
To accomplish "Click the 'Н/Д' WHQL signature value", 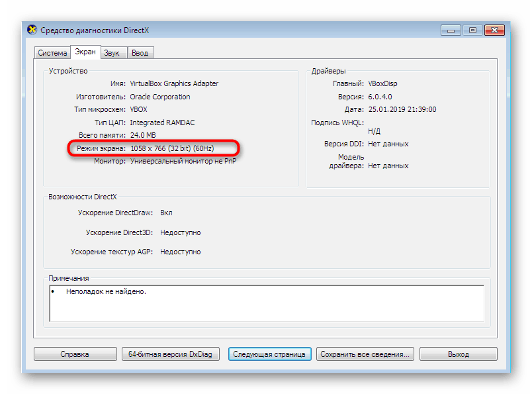I will (x=375, y=131).
